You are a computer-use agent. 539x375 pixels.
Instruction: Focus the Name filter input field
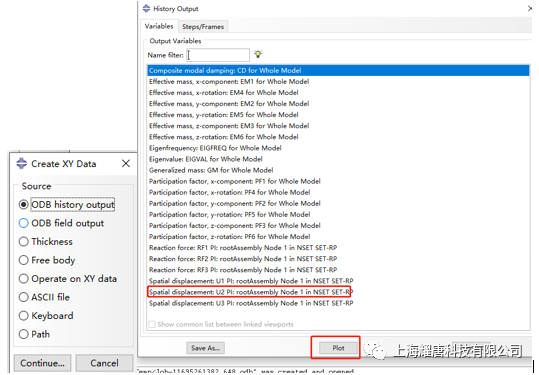[218, 55]
